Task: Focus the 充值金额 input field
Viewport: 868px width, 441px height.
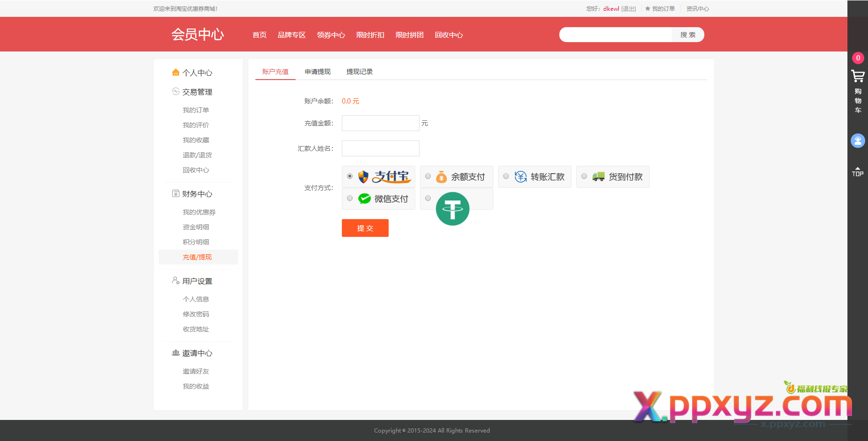Action: pos(381,123)
